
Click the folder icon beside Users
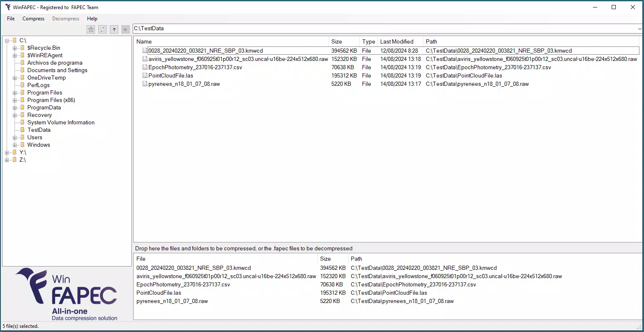click(23, 137)
